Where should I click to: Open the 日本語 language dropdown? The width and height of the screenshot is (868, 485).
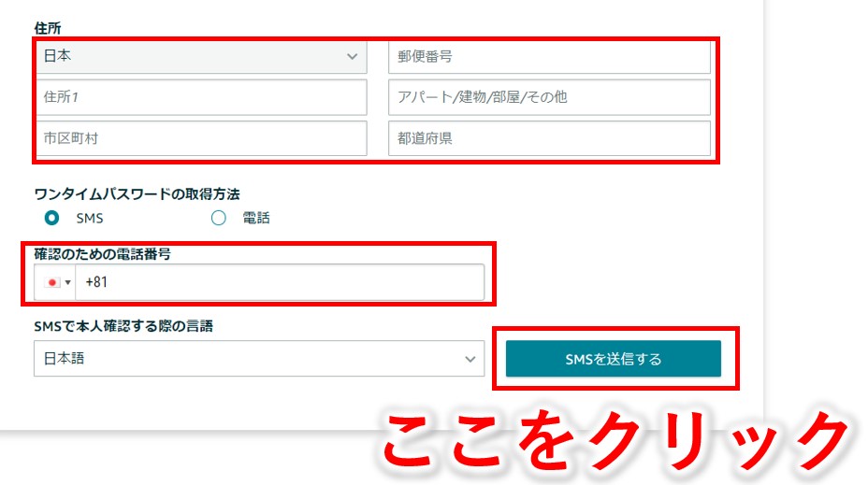pyautogui.click(x=259, y=358)
